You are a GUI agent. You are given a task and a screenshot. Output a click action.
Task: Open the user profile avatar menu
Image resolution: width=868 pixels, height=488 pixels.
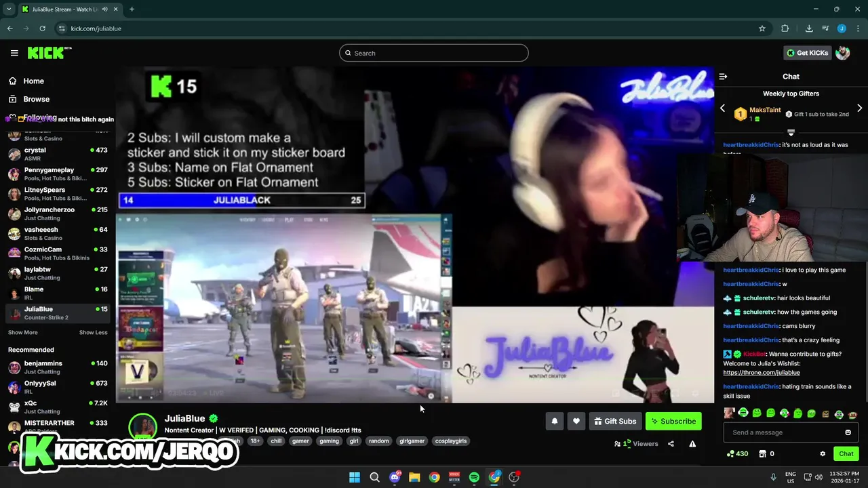coord(843,53)
